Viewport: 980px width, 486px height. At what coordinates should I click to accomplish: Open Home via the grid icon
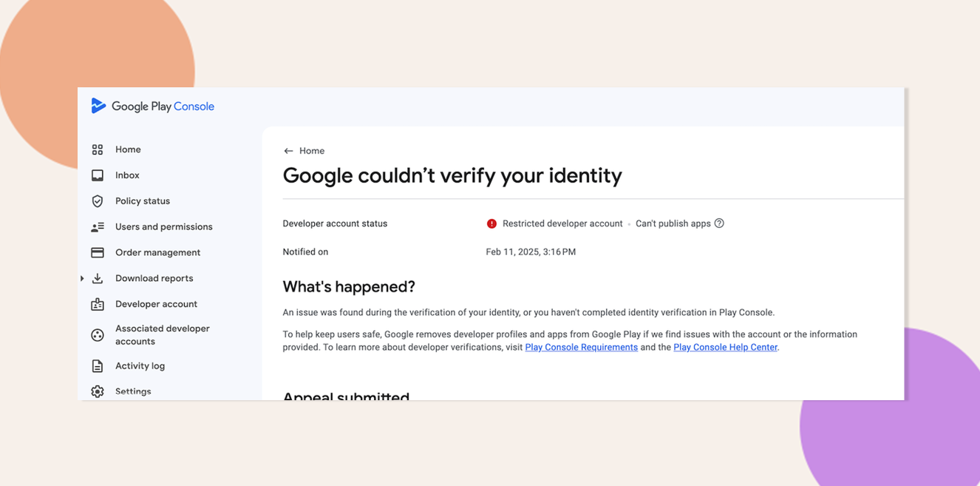[x=98, y=149]
